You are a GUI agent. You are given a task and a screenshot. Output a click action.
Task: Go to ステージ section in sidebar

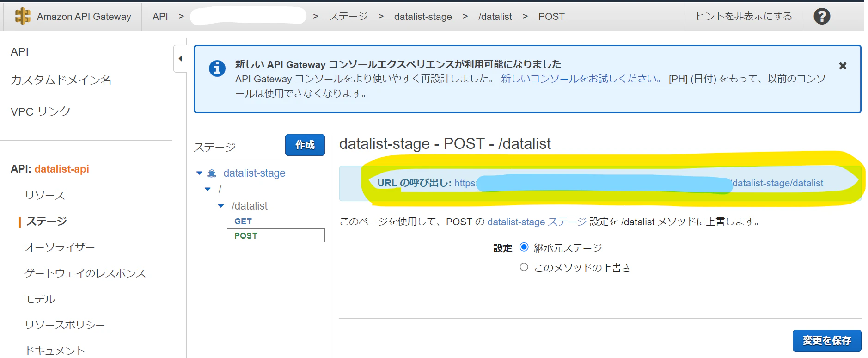tap(46, 221)
